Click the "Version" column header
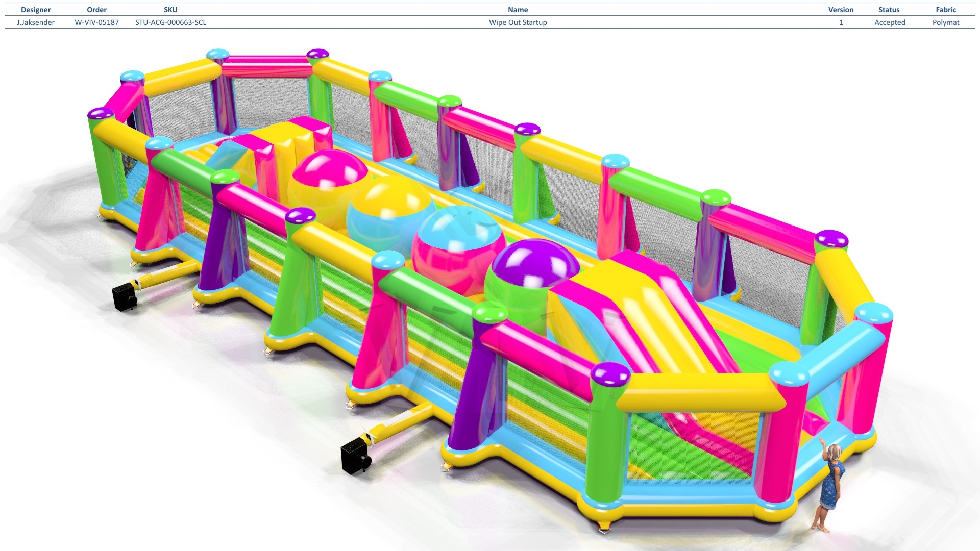Image resolution: width=980 pixels, height=551 pixels. tap(841, 10)
